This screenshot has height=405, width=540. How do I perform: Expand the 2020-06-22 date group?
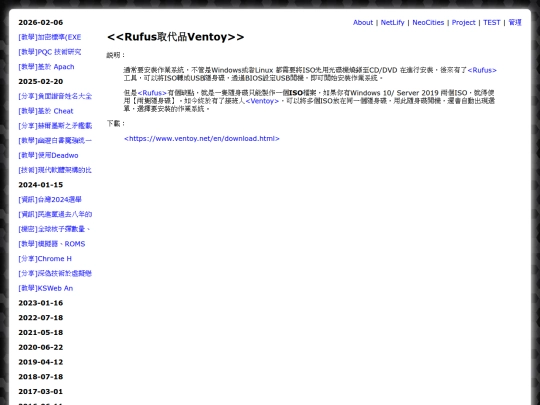[41, 347]
